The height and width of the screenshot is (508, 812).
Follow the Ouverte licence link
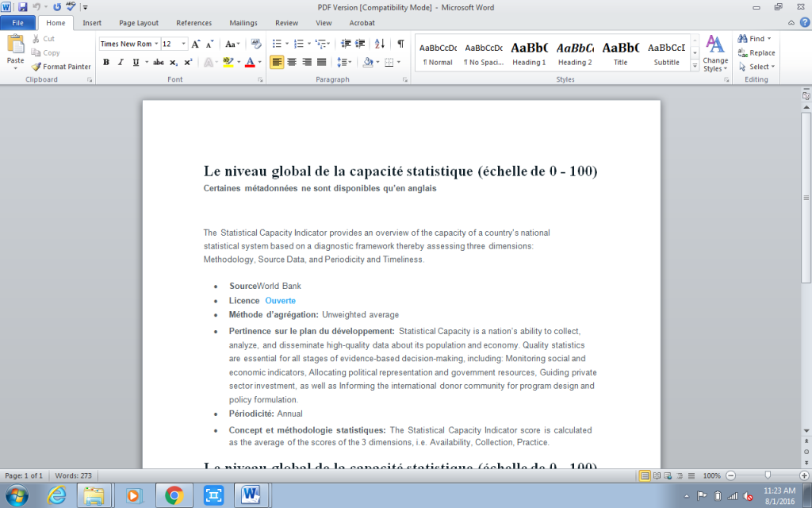coord(280,301)
